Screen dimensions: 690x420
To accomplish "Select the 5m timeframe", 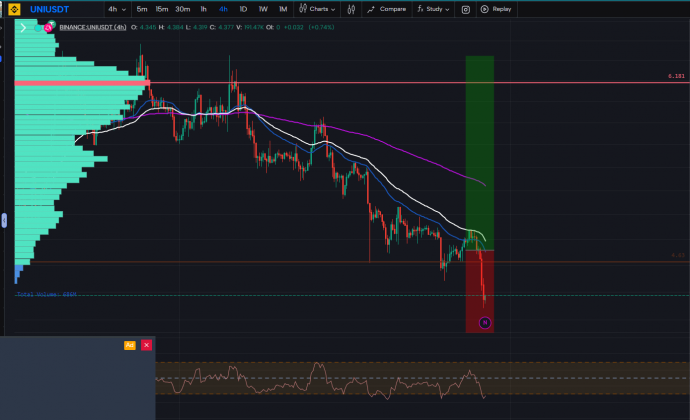I will (x=142, y=9).
